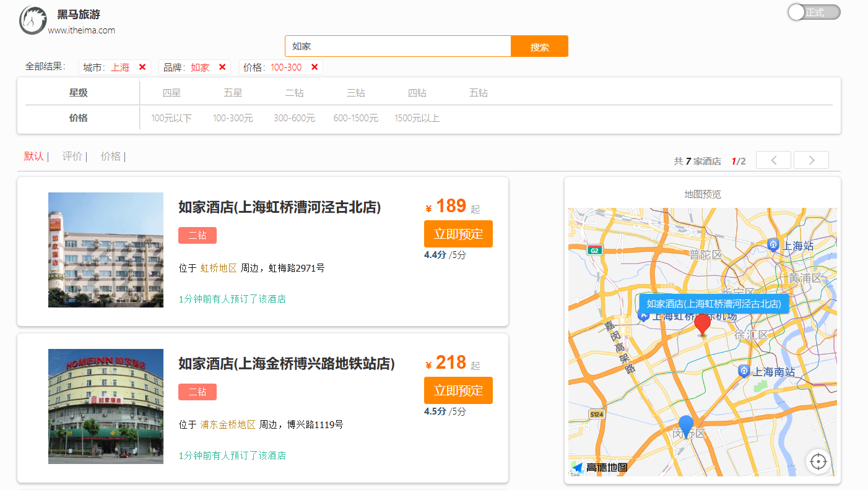Click the 虹桥地区 area link

(x=219, y=268)
